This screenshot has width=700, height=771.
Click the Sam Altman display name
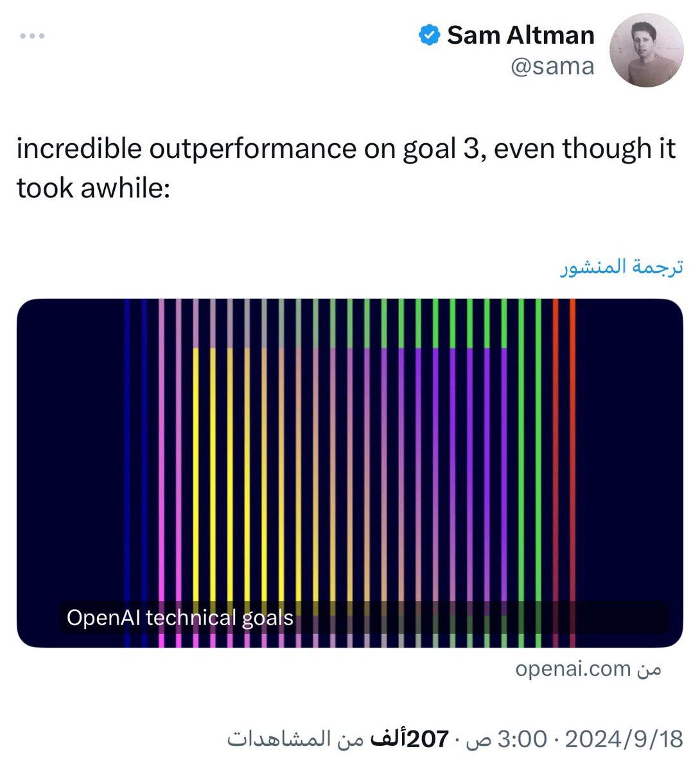(x=520, y=35)
